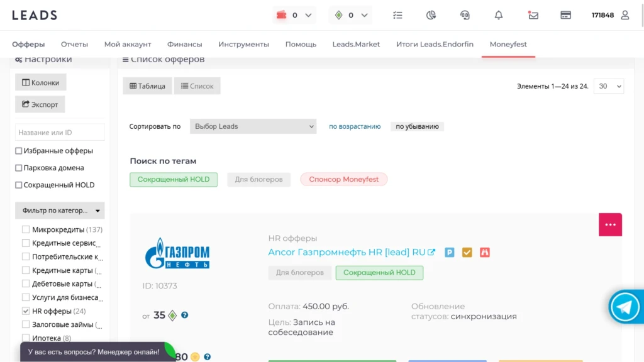Open the pink three-dots offer menu
This screenshot has width=644, height=362.
(610, 224)
